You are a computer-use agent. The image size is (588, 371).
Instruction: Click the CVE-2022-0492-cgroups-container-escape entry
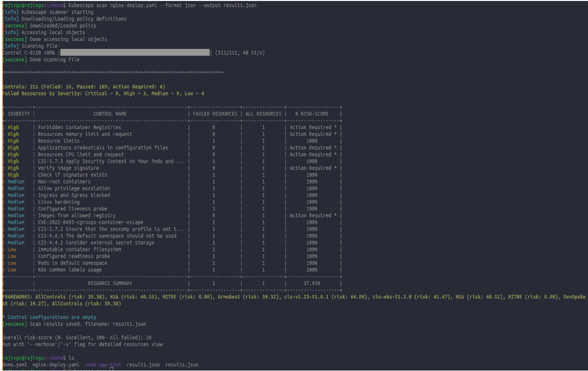pos(91,222)
